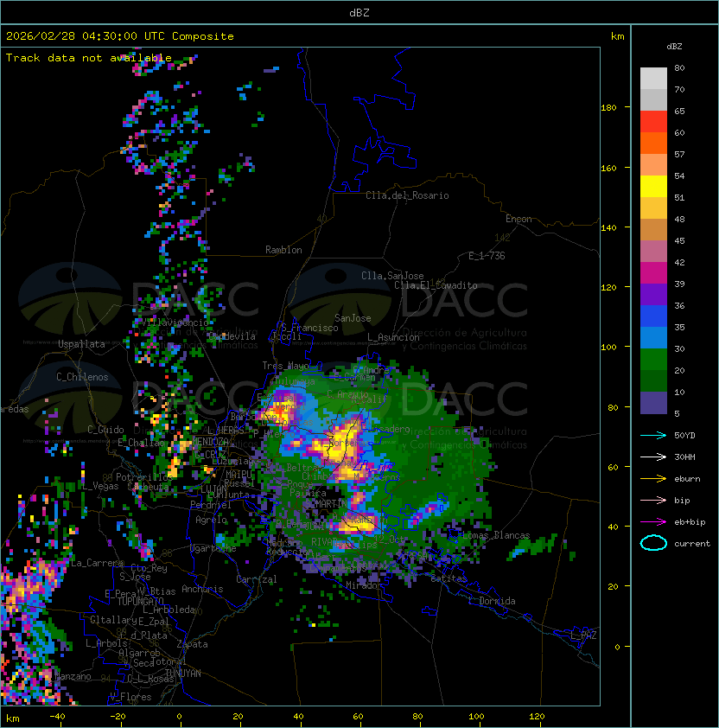
Task: Click the '120' tick on horizontal axis
Action: click(x=537, y=717)
